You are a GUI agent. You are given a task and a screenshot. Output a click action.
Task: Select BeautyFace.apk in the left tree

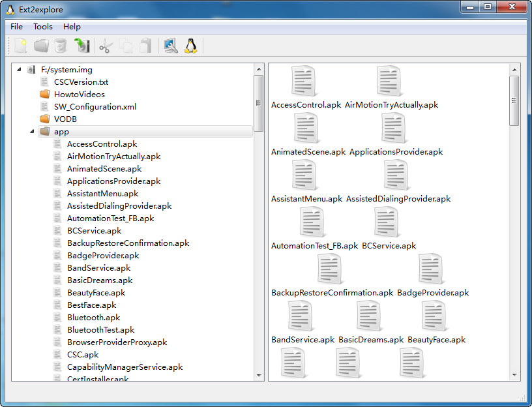(x=96, y=293)
